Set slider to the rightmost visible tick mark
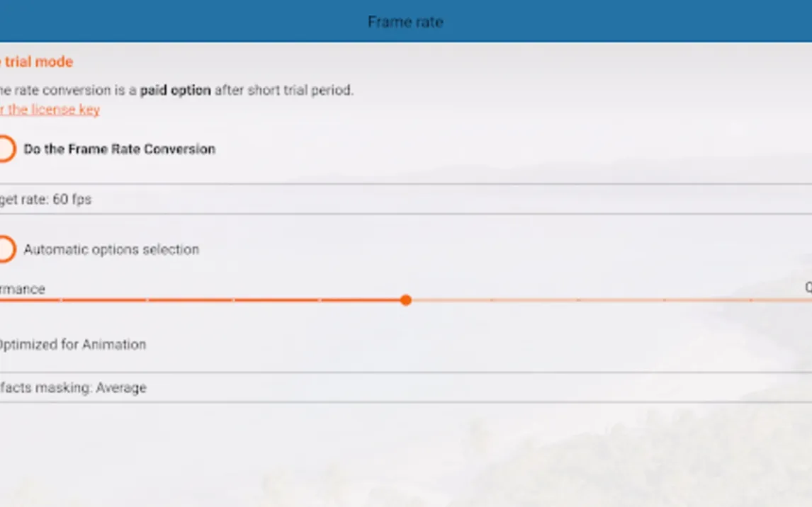Screen dimensions: 812x507 pos(751,300)
